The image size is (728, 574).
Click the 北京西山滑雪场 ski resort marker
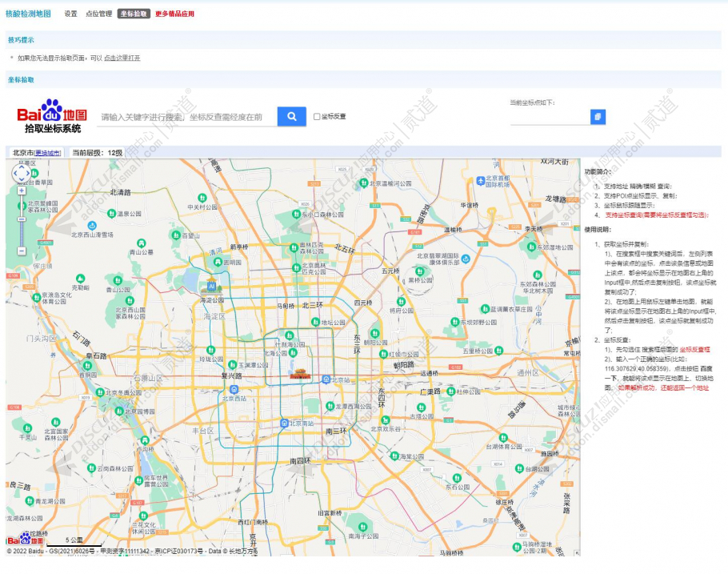92,226
